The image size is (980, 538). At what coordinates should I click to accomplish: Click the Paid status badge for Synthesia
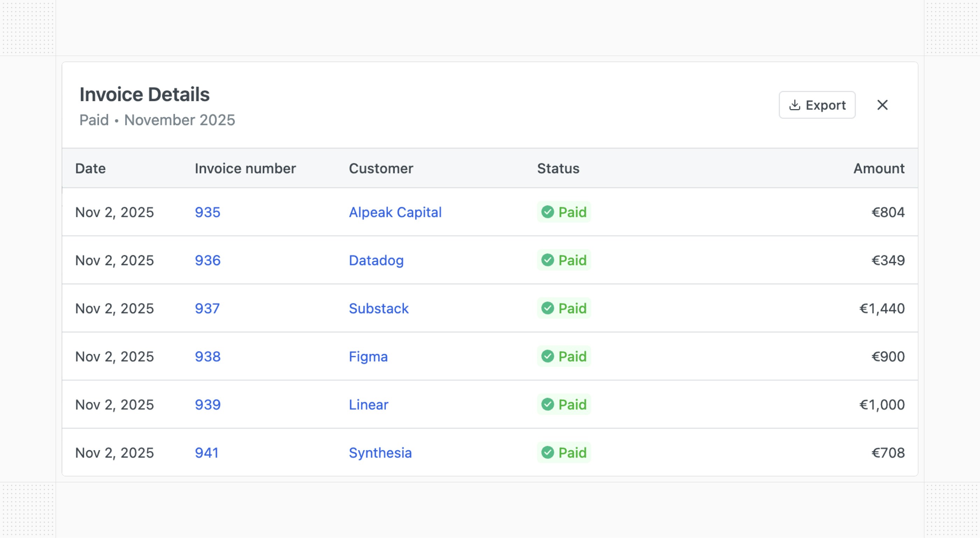point(564,453)
